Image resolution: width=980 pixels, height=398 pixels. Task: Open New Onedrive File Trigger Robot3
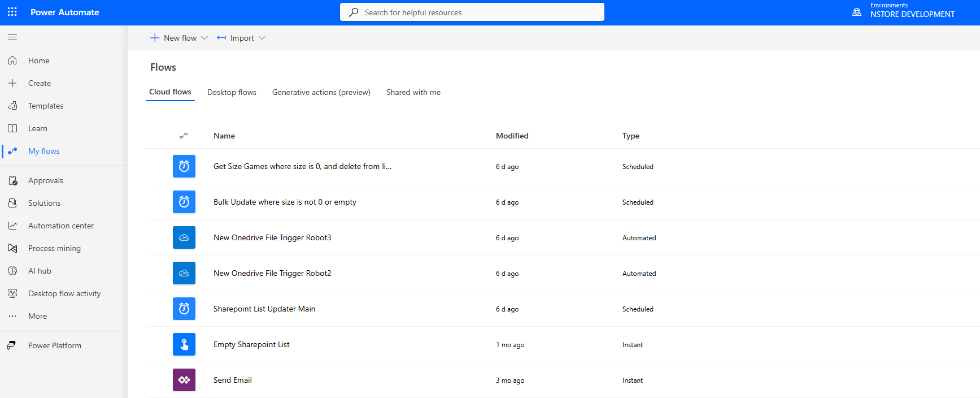[x=272, y=237]
